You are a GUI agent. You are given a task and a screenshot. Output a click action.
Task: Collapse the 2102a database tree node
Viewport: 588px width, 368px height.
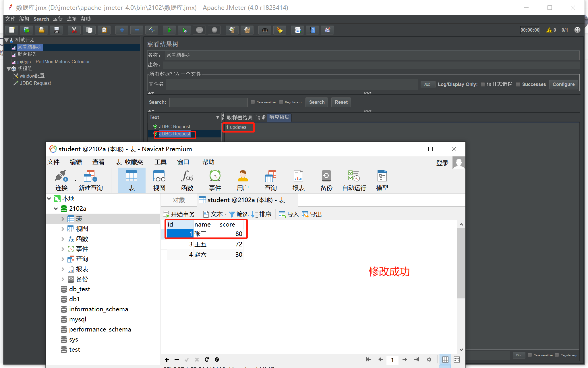56,209
